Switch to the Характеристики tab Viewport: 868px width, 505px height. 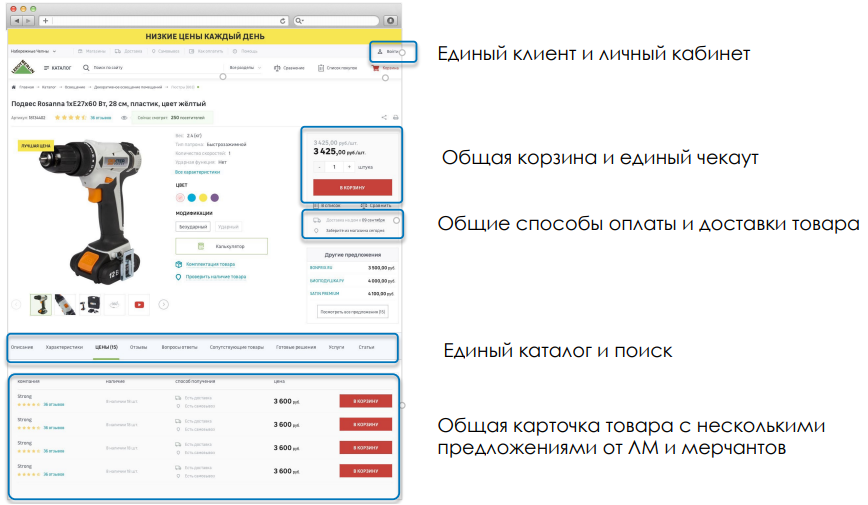64,347
